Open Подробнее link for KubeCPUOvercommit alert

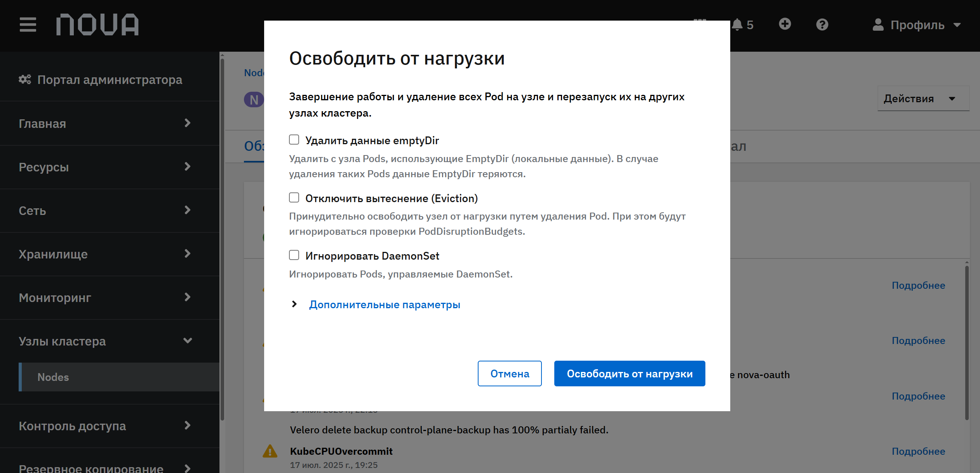[918, 451]
